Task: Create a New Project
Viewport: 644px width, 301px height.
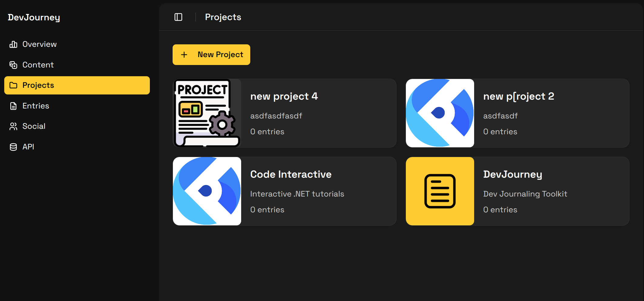Action: (x=211, y=55)
